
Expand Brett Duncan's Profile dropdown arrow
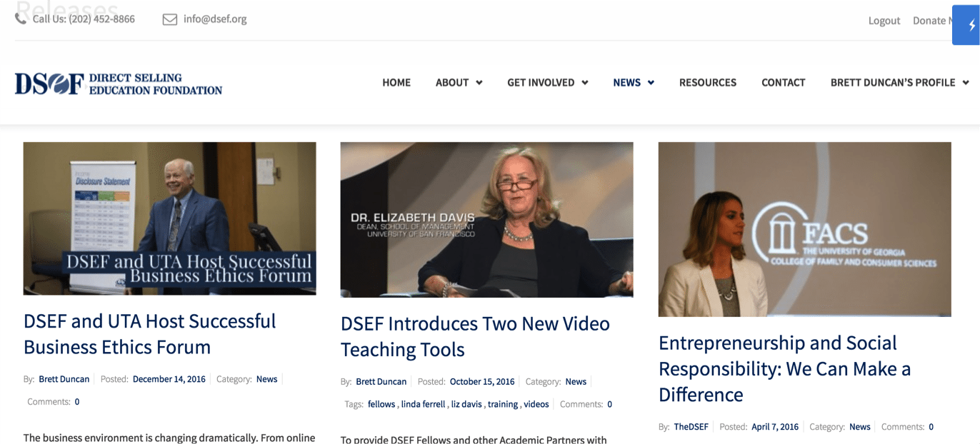point(966,83)
